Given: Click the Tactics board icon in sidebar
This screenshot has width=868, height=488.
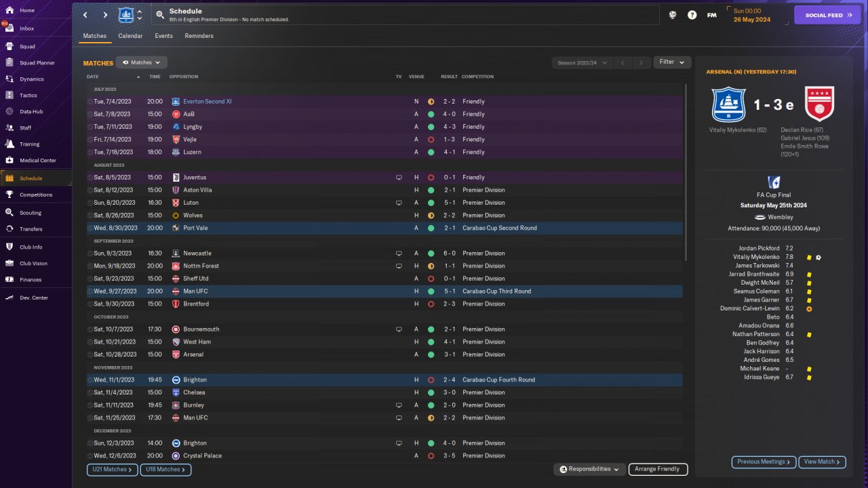Looking at the screenshot, I should pos(9,96).
